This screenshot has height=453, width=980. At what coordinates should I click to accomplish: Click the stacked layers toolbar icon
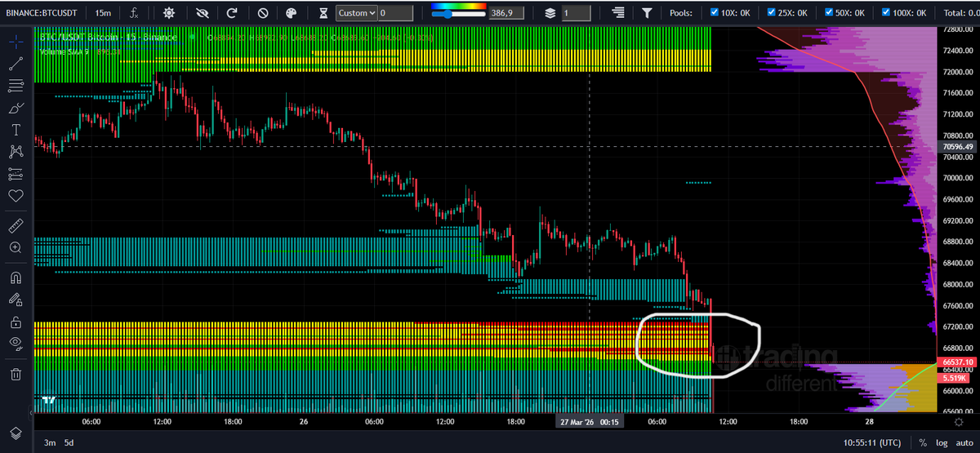(550, 13)
